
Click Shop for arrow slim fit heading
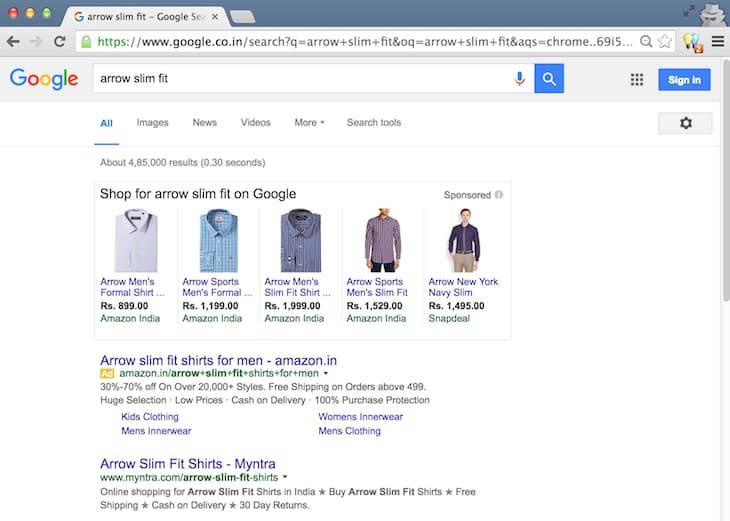[198, 194]
